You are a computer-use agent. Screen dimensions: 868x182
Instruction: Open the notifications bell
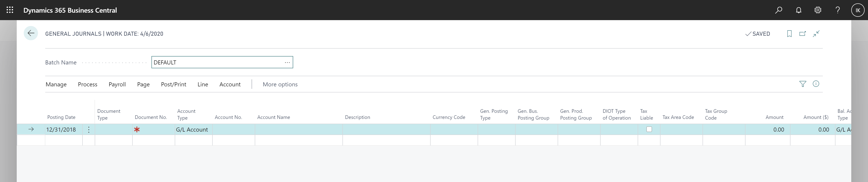799,10
